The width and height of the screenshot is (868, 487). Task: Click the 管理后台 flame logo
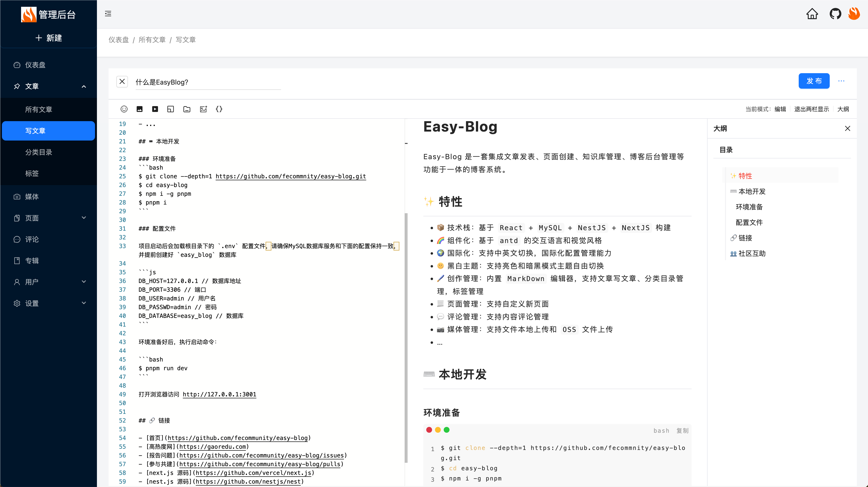(29, 15)
